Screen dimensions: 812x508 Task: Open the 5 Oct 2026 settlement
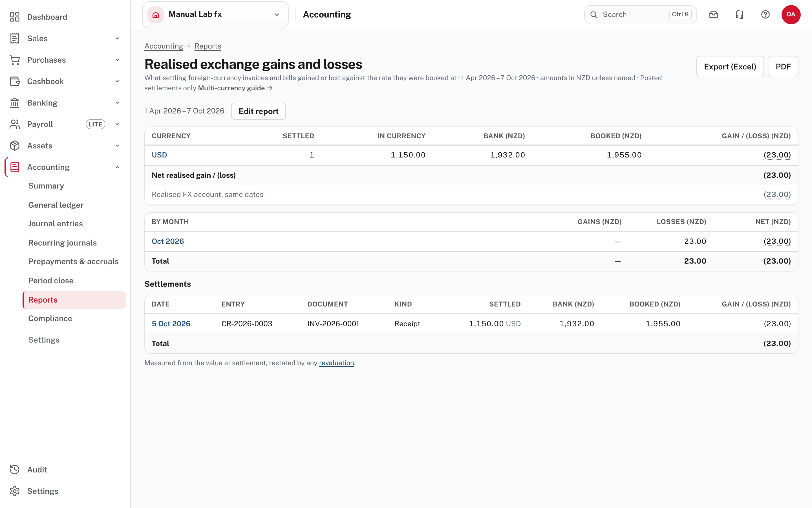point(171,323)
